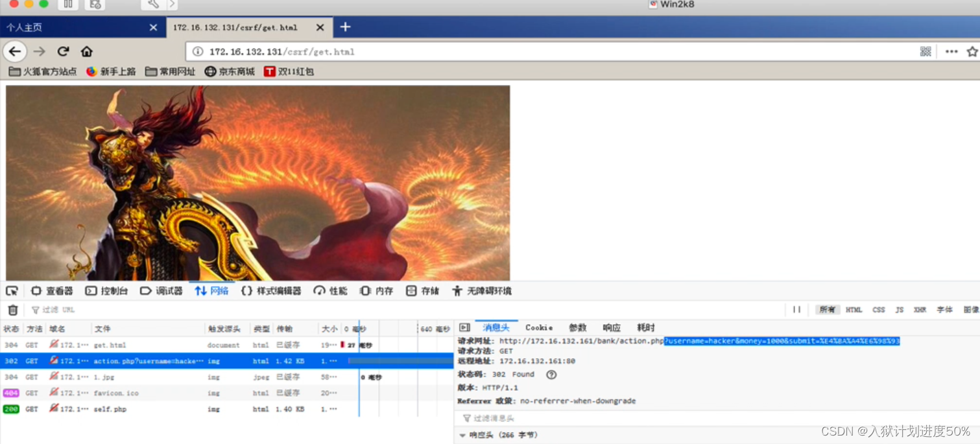Image resolution: width=980 pixels, height=444 pixels.
Task: Toggle the 所有 request type filter
Action: click(x=827, y=310)
